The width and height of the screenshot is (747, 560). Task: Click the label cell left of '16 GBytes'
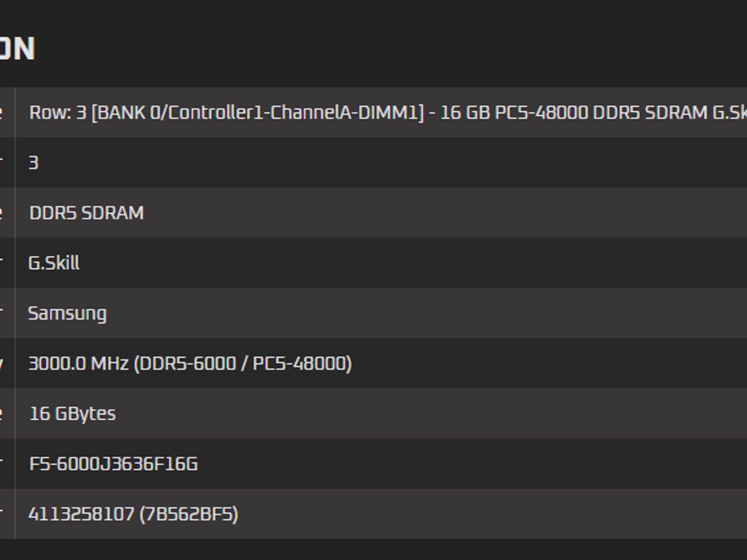coord(7,414)
